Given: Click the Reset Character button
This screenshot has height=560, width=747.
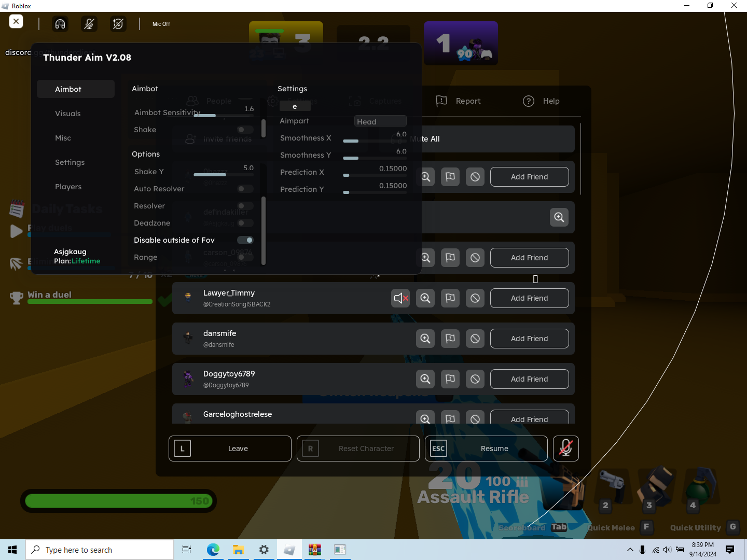Looking at the screenshot, I should (358, 449).
